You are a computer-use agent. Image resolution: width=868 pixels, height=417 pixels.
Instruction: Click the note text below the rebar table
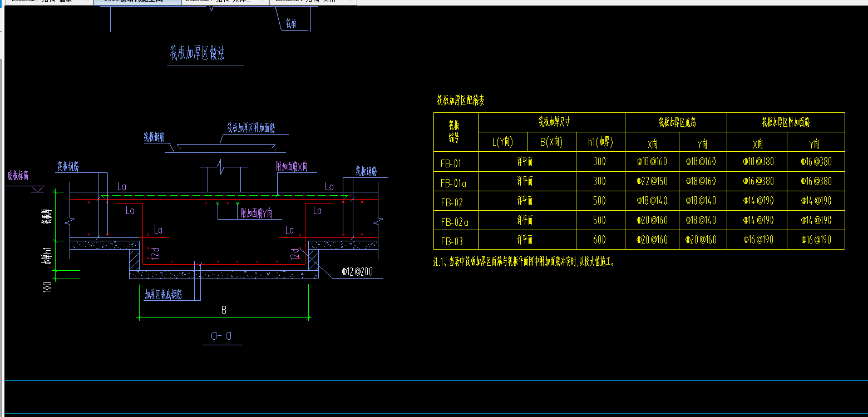click(x=524, y=262)
